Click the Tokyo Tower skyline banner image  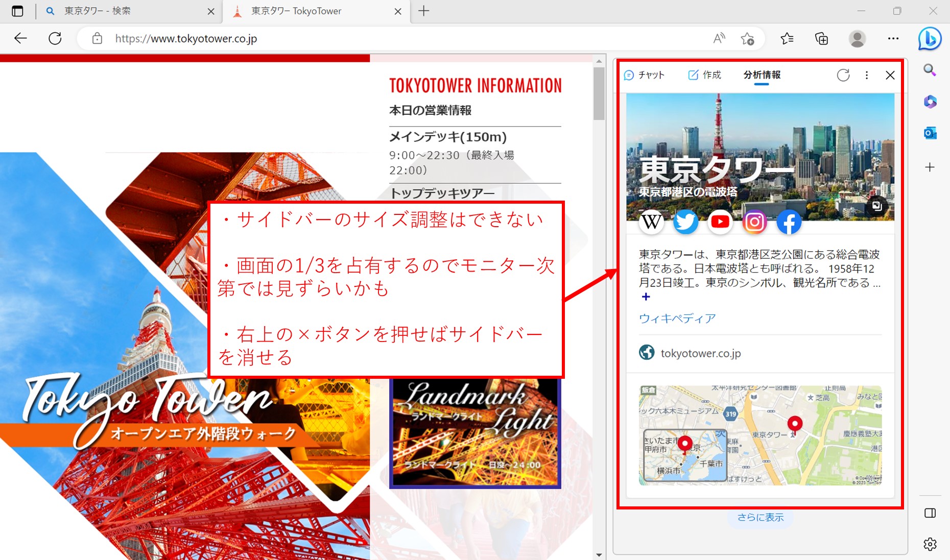pos(760,157)
